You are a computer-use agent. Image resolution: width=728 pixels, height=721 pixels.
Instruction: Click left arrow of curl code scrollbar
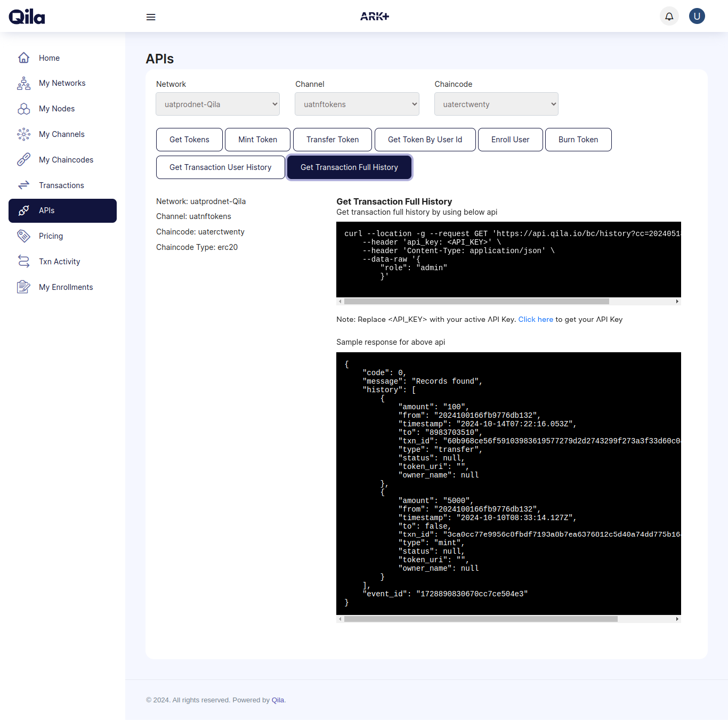[340, 302]
